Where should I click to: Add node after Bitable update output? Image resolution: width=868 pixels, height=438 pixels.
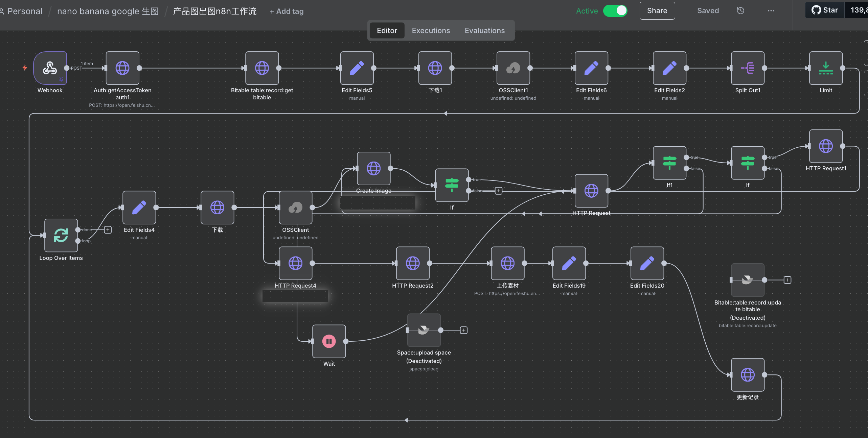787,280
